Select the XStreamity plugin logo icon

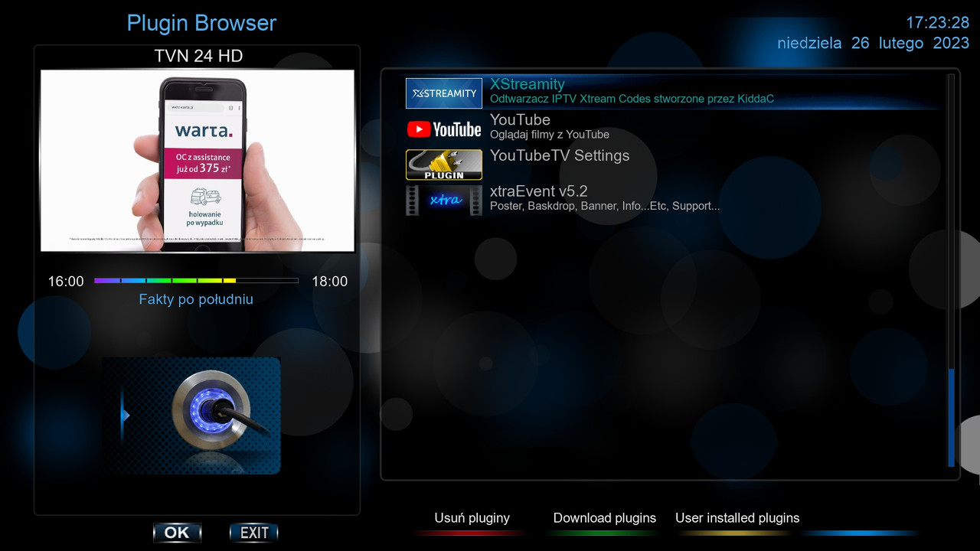coord(444,93)
